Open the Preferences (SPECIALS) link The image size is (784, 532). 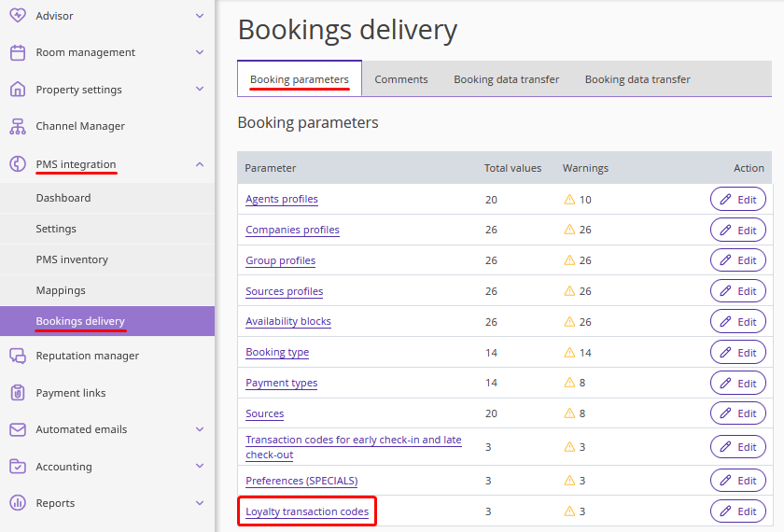(x=301, y=481)
